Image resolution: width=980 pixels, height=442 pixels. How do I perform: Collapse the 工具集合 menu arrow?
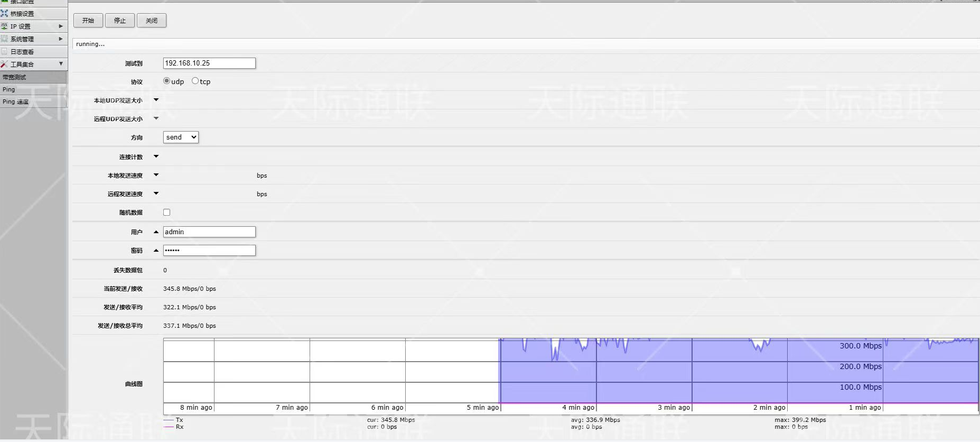(x=61, y=64)
